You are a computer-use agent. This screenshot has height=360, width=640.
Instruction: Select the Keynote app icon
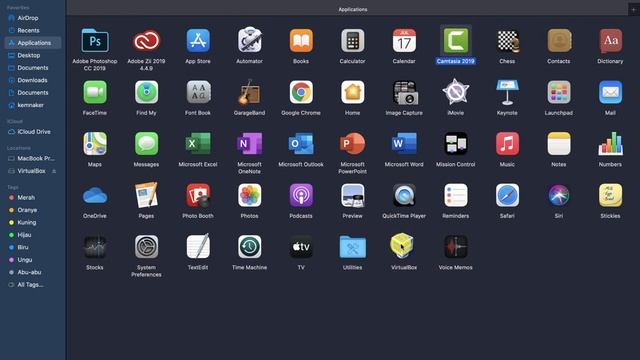(x=507, y=92)
